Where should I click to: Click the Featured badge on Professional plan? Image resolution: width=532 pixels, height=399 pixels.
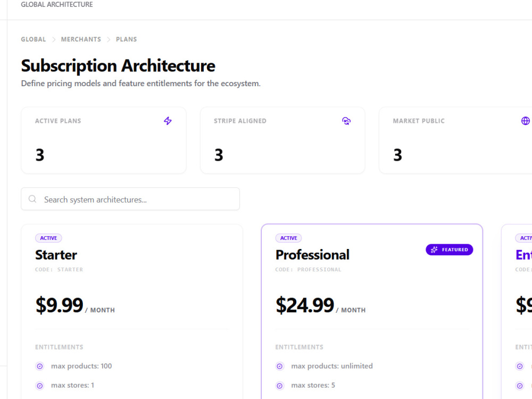(x=449, y=250)
